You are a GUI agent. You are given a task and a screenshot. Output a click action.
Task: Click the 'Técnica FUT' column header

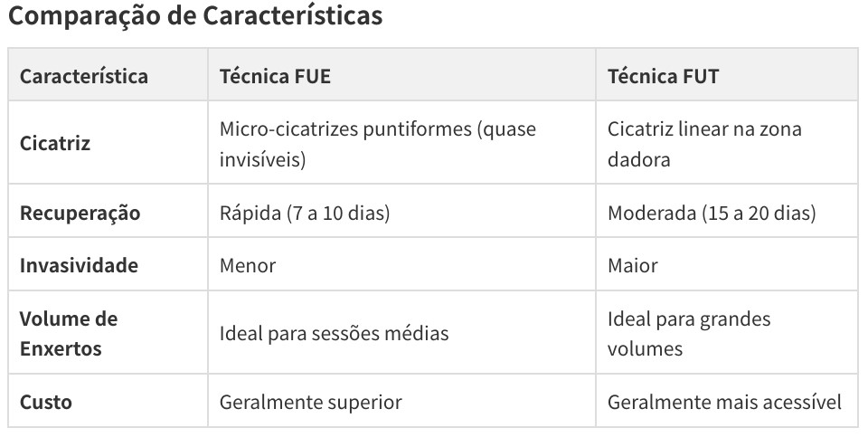pos(663,76)
